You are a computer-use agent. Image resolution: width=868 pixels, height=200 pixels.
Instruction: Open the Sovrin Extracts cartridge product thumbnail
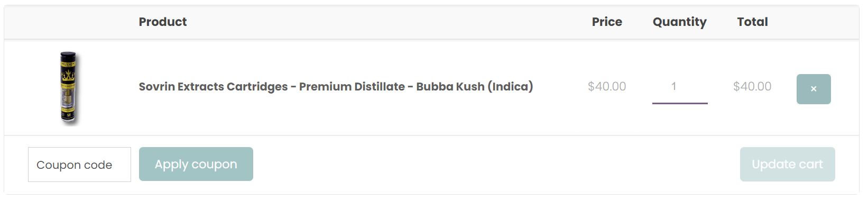pos(69,88)
